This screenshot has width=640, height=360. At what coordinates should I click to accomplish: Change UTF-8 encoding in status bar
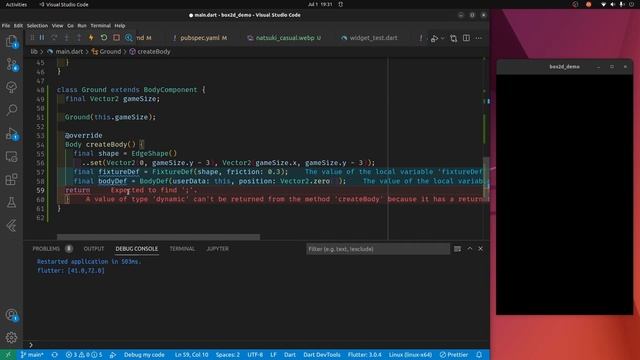click(255, 355)
